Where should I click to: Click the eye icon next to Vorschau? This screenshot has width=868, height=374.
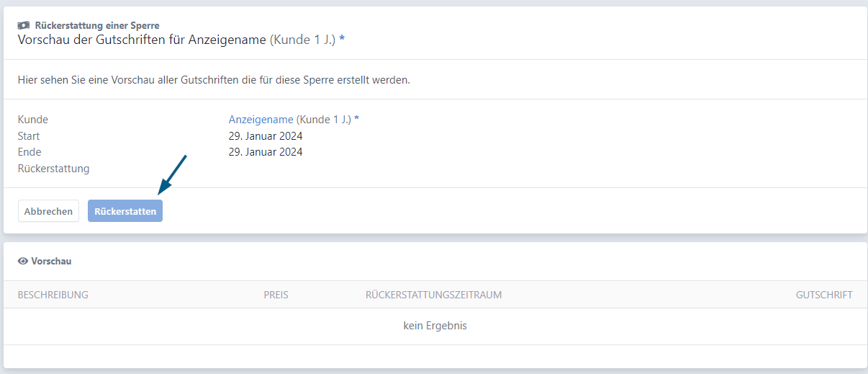click(x=23, y=261)
